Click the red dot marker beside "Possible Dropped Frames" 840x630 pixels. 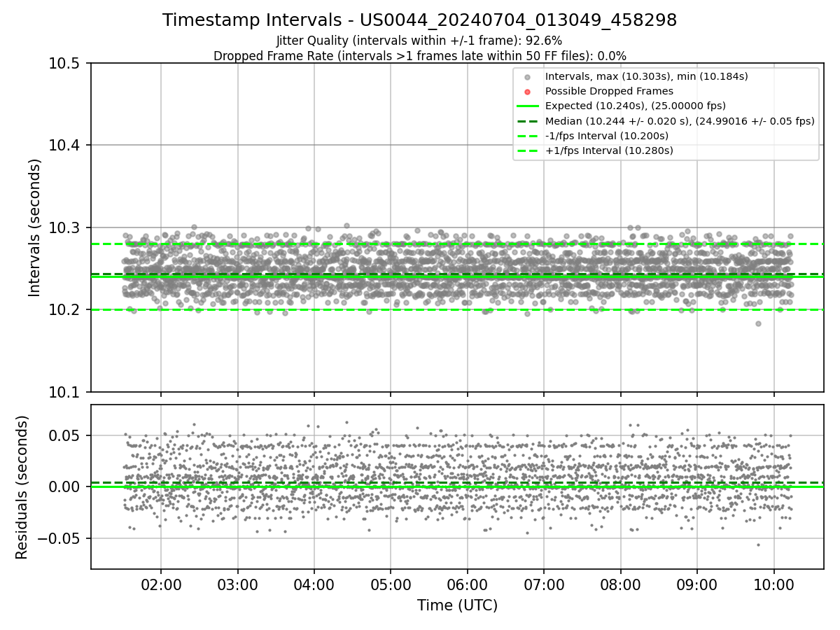528,92
